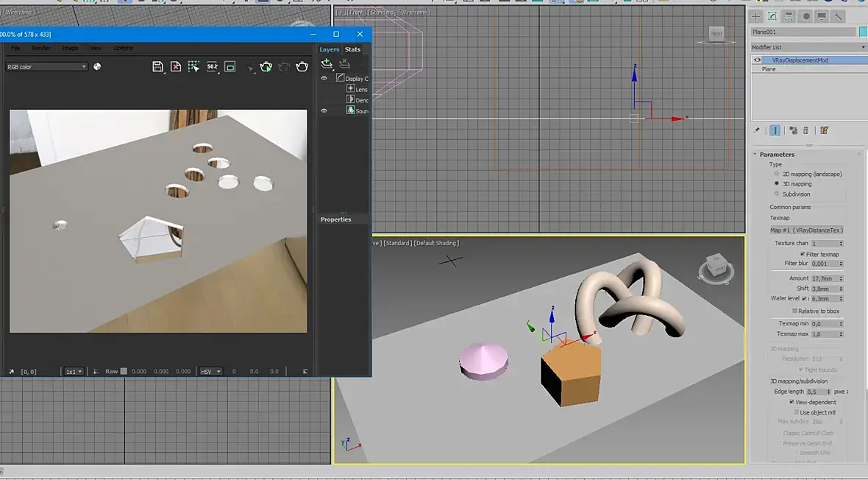868x480 pixels.
Task: Open the Utilities wrench panel
Action: coord(838,16)
